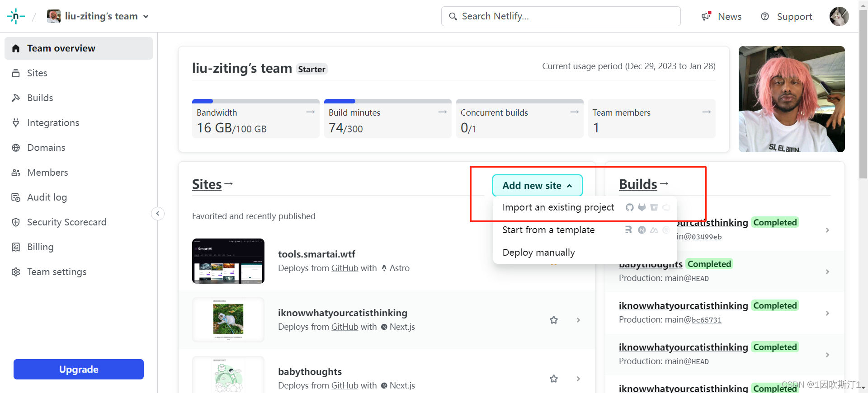Expand the 03499eb build row chevron
Viewport: 868px width, 393px height.
pyautogui.click(x=827, y=230)
